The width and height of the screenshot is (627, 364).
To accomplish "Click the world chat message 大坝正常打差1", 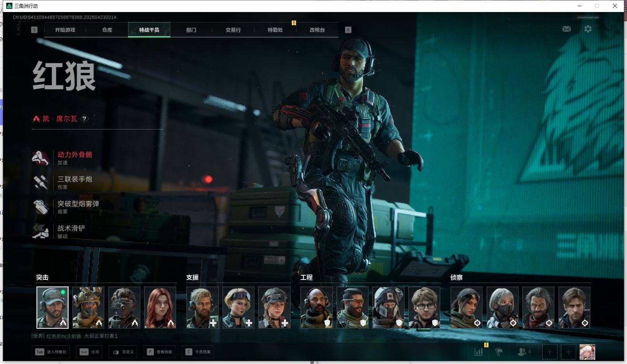I will [x=101, y=336].
